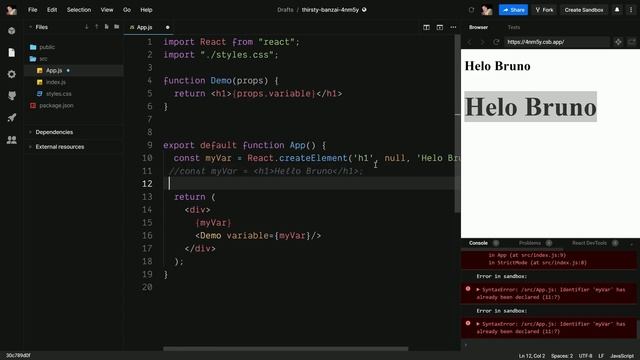Open the Deployment rocket icon
Screen dimensions: 640x360
(x=11, y=118)
